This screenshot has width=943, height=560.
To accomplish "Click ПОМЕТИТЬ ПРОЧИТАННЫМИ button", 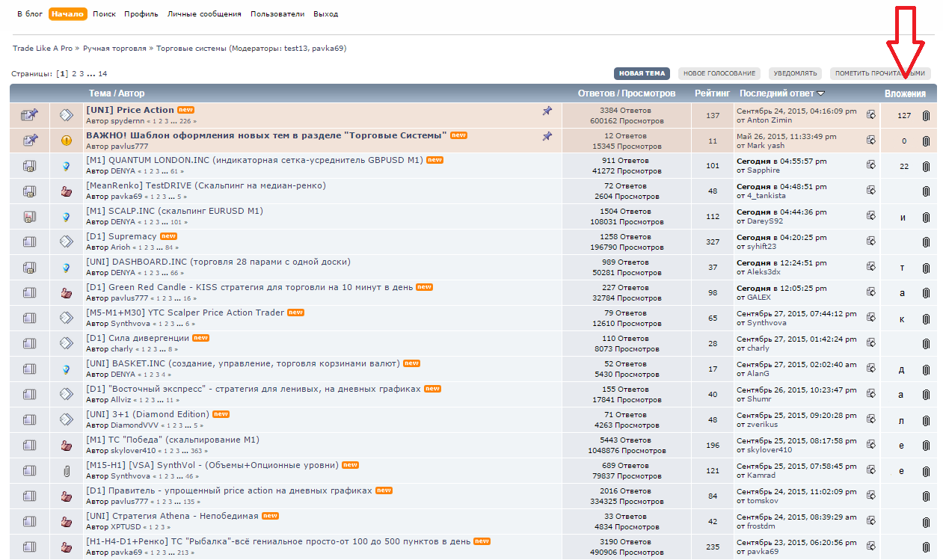I will tap(880, 73).
